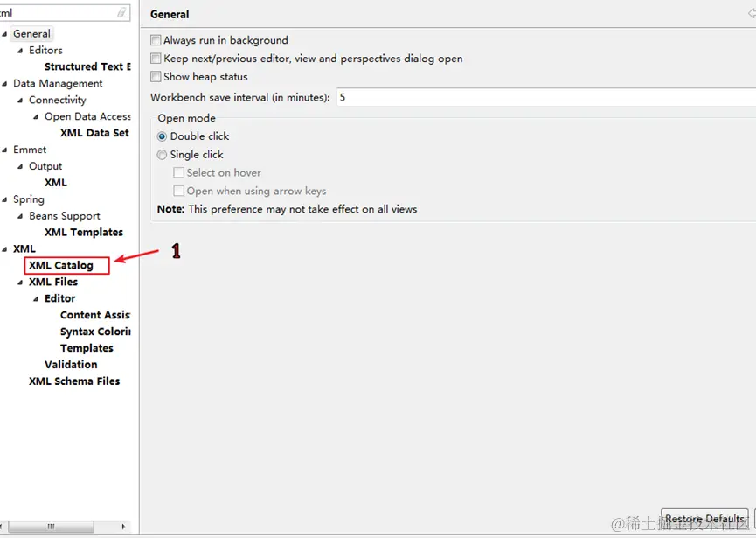This screenshot has height=538, width=756.
Task: Select Output under Emmet
Action: 45,166
